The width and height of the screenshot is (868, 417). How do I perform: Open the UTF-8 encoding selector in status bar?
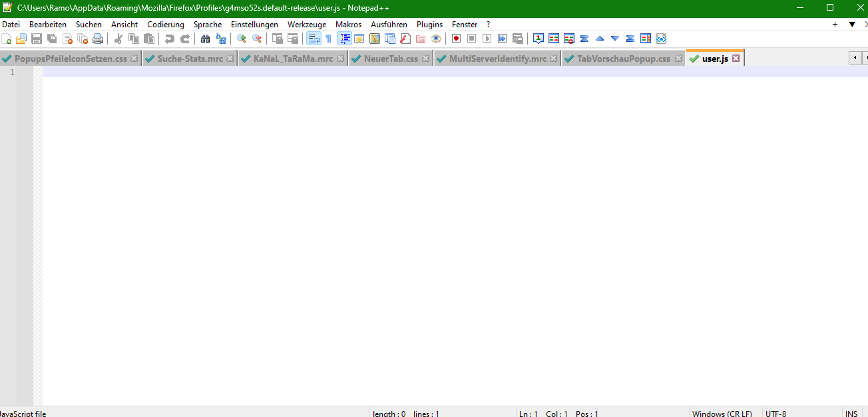click(x=775, y=414)
